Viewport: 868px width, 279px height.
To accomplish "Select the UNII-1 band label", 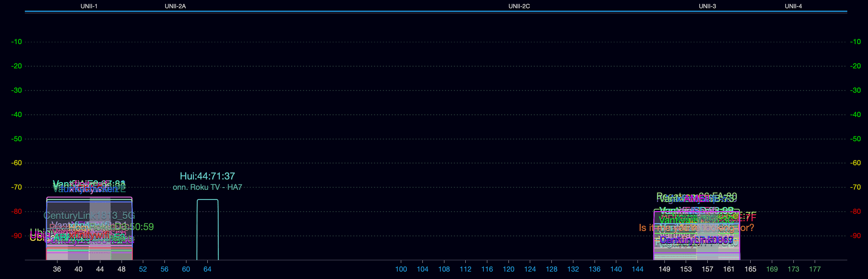I will point(89,6).
